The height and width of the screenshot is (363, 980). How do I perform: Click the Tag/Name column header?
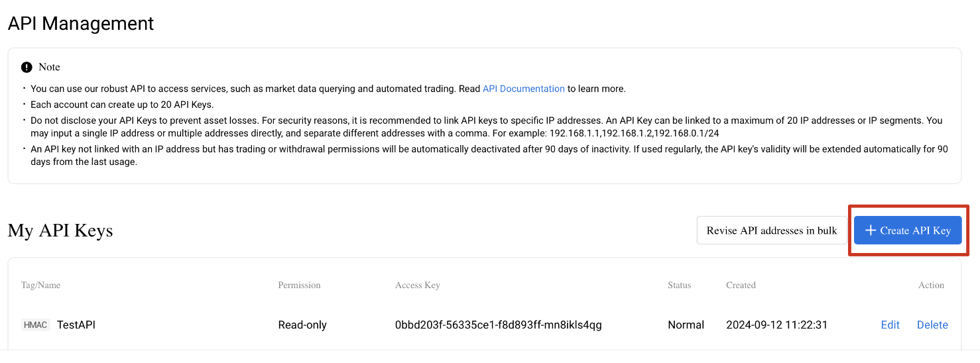(x=41, y=285)
